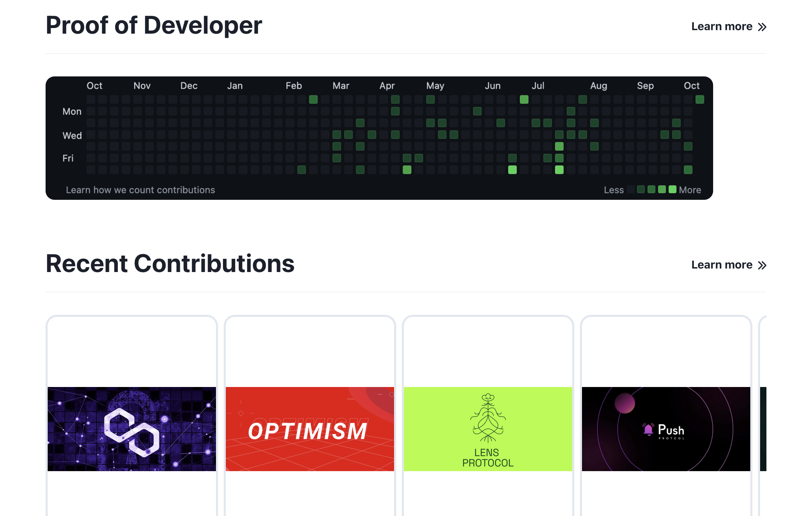Viewport: 812px width, 516px height.
Task: Click the Lens Protocol icon
Action: click(488, 429)
